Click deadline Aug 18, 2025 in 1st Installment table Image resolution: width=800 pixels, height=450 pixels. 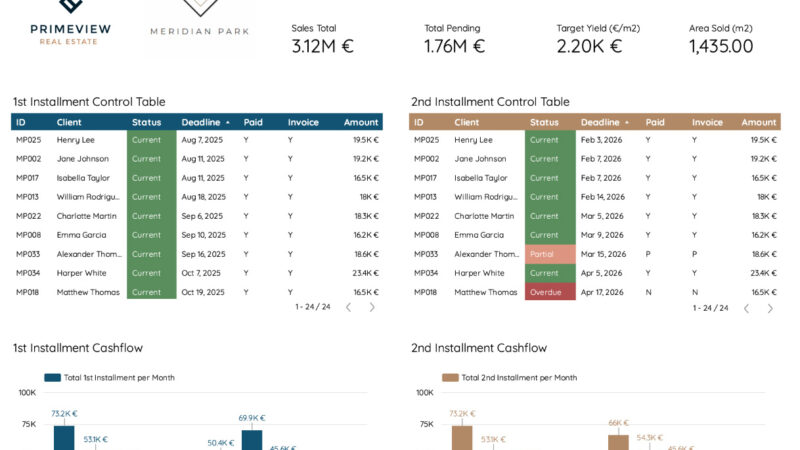click(x=204, y=197)
